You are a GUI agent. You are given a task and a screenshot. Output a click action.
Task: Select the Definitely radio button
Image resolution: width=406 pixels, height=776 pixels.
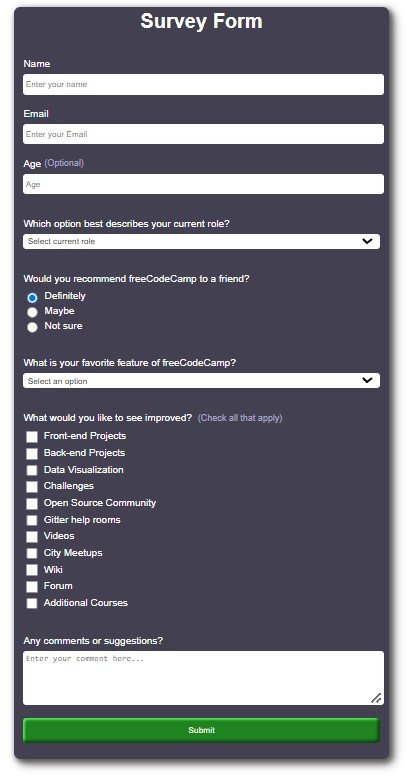[x=32, y=297]
